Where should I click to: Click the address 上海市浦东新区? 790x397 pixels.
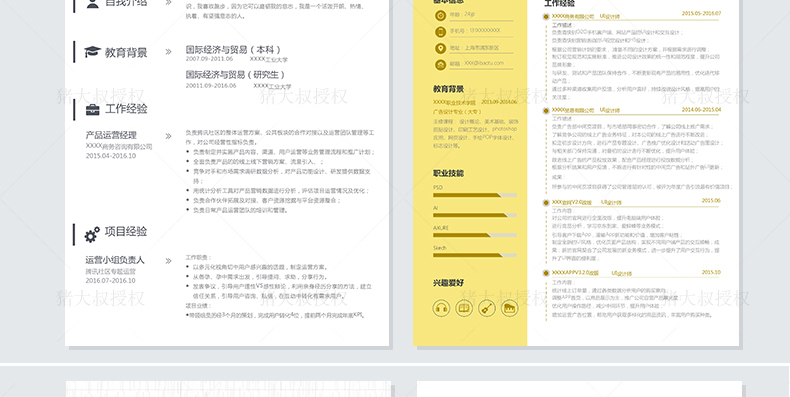click(482, 48)
